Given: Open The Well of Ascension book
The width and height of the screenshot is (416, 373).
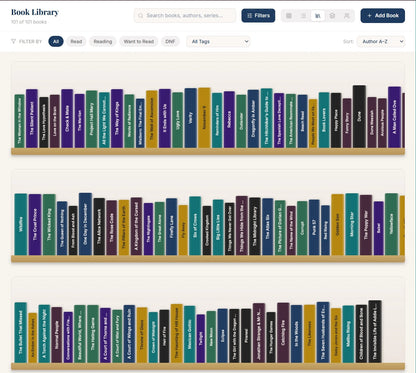Looking at the screenshot, I should (x=152, y=119).
